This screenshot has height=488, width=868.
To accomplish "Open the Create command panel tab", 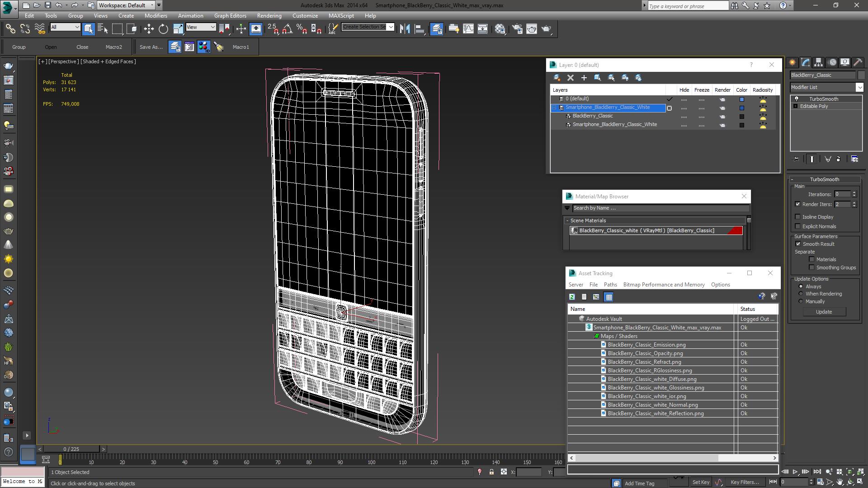I will point(792,62).
